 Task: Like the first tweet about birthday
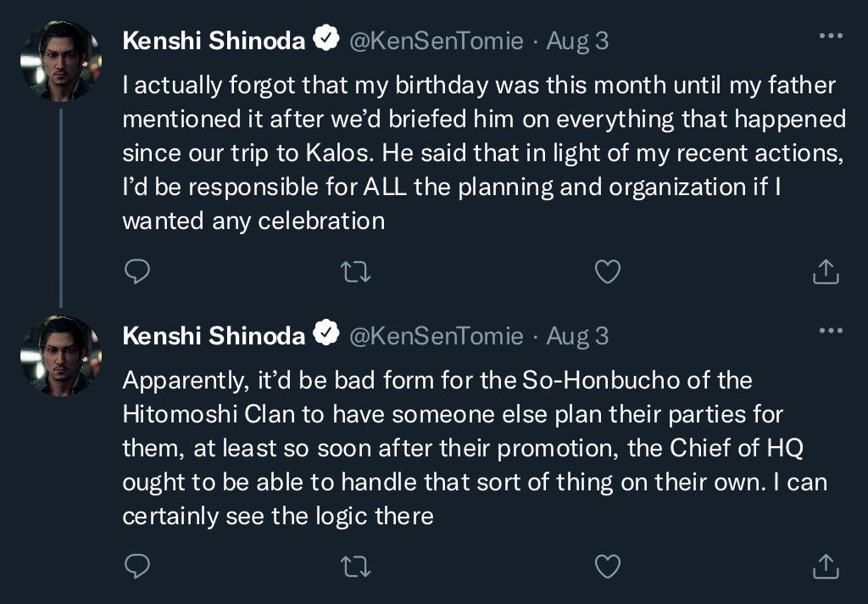click(x=608, y=271)
